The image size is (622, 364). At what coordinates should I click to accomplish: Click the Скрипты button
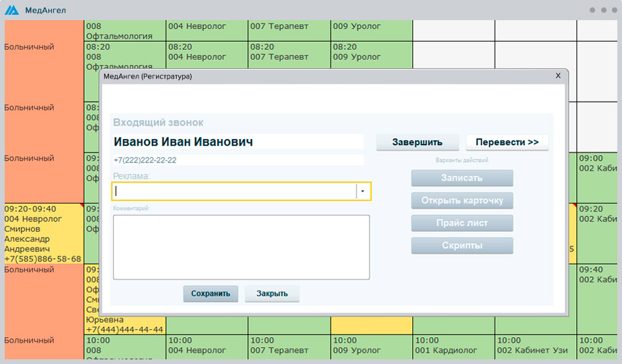coord(462,246)
